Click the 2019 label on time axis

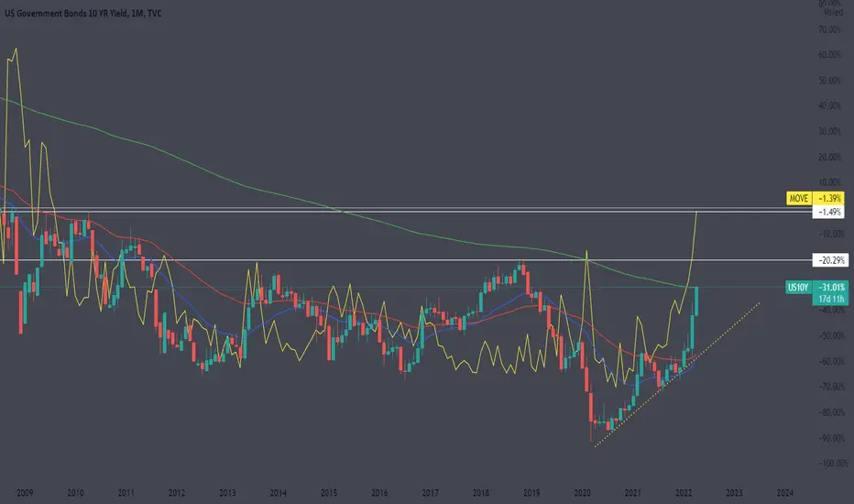pyautogui.click(x=531, y=493)
